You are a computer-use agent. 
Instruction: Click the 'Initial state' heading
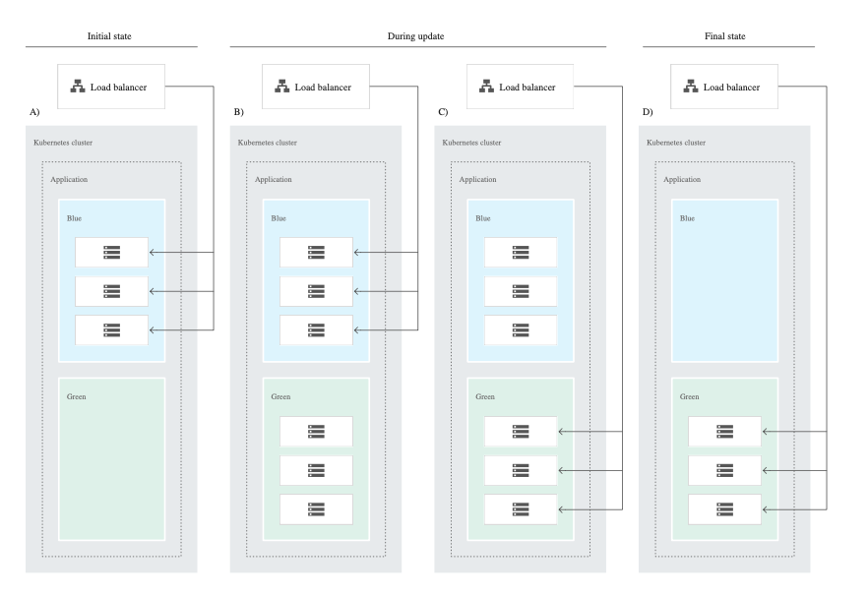(x=109, y=36)
